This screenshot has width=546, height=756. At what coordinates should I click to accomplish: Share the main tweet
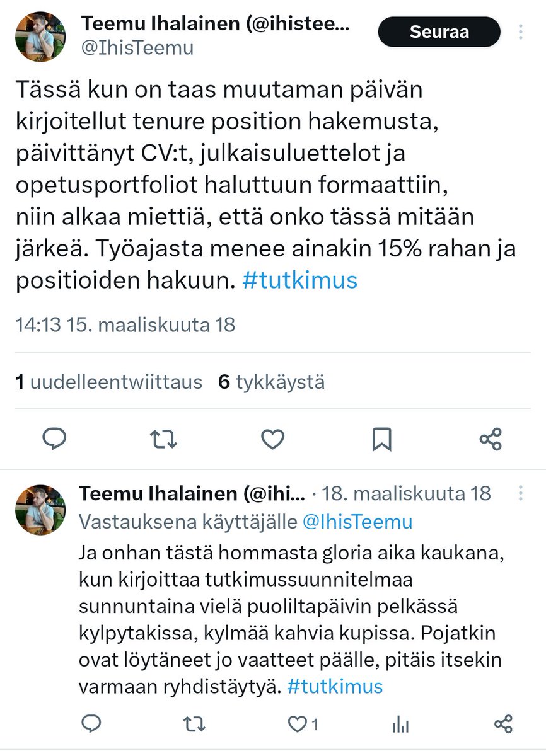click(x=491, y=438)
